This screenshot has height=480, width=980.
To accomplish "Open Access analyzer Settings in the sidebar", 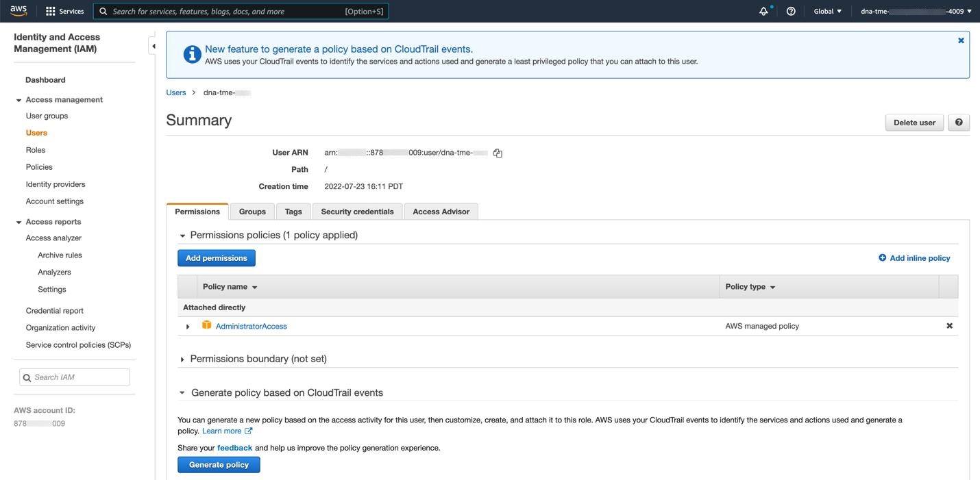I will click(52, 290).
